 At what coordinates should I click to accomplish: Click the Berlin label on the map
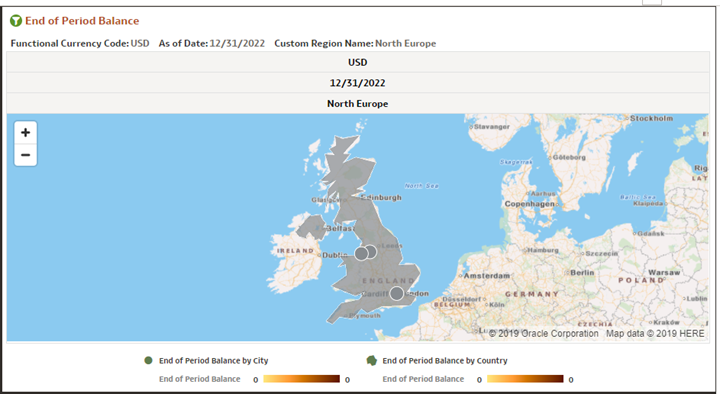coord(582,273)
